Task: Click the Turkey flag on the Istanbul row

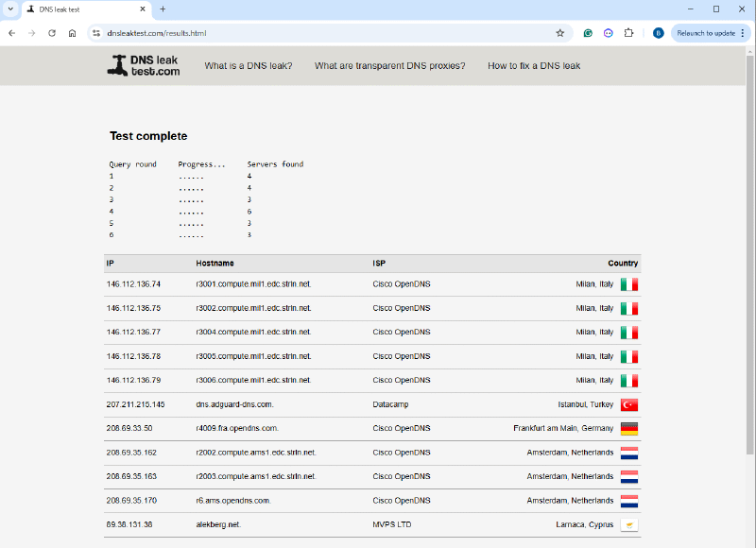Action: (x=629, y=404)
